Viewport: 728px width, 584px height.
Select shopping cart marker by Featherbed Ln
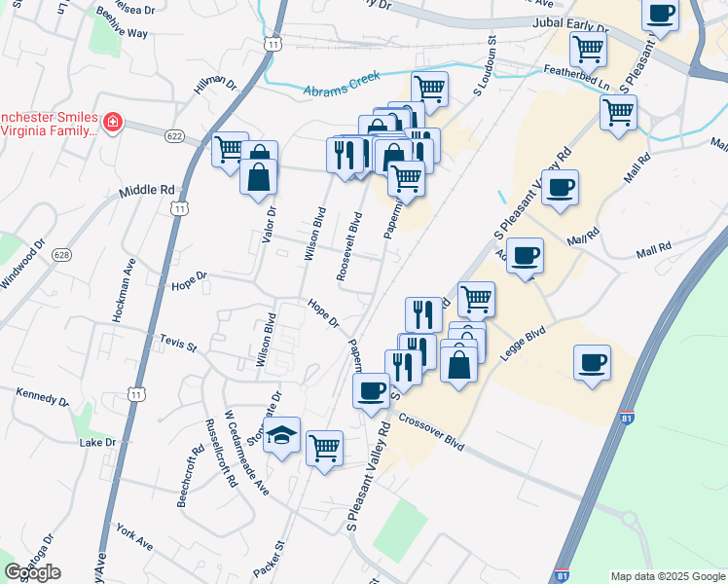point(588,51)
